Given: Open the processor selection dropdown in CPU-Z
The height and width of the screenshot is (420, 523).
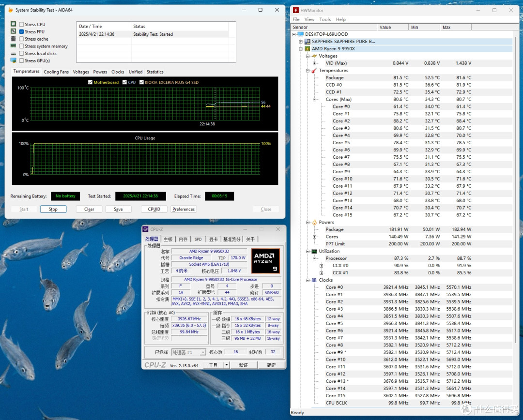Looking at the screenshot, I should pos(203,352).
